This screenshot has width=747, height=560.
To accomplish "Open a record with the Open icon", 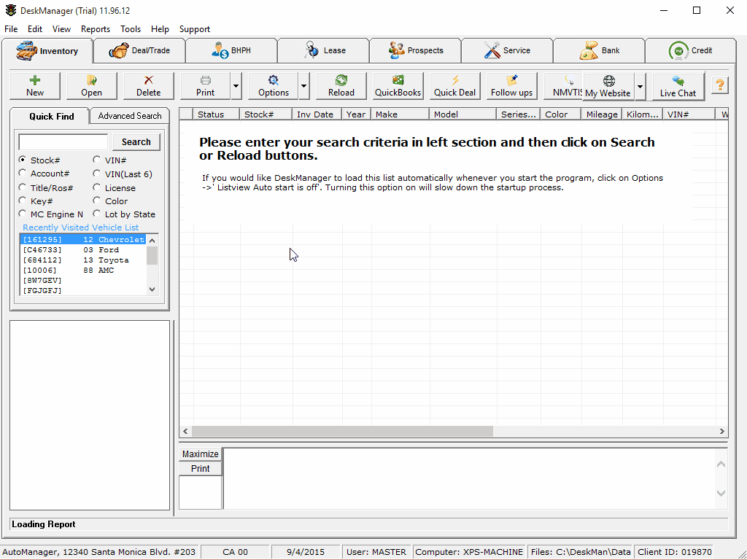I will (91, 86).
